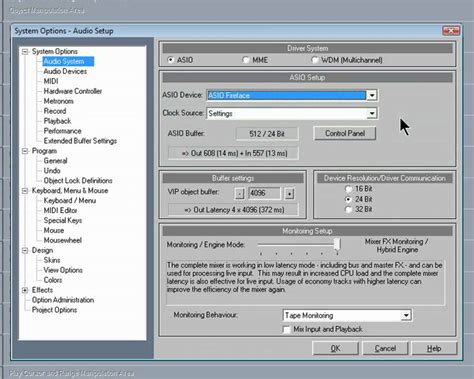Click the 512 / 24 Bit ASIO buffer display
The height and width of the screenshot is (379, 474).
pyautogui.click(x=267, y=134)
